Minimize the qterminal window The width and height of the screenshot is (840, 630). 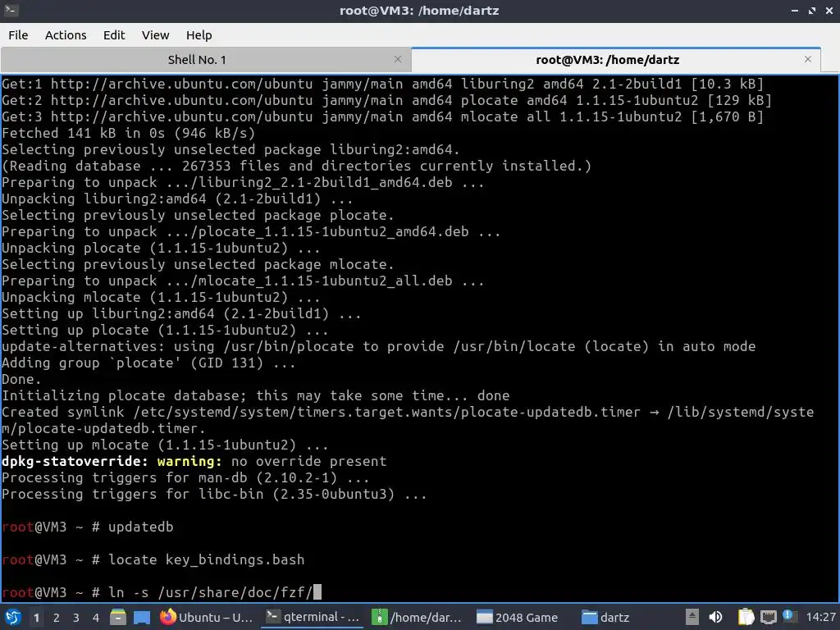pos(794,11)
